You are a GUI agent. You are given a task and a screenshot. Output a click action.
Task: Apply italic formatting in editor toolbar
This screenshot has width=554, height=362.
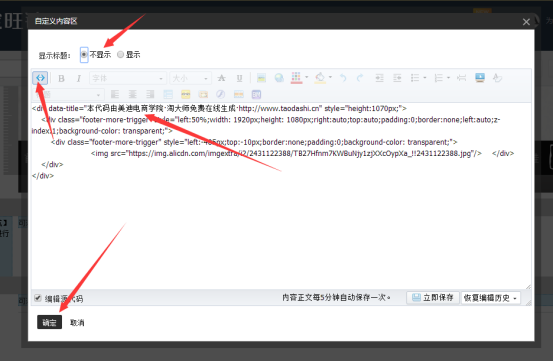pyautogui.click(x=78, y=78)
